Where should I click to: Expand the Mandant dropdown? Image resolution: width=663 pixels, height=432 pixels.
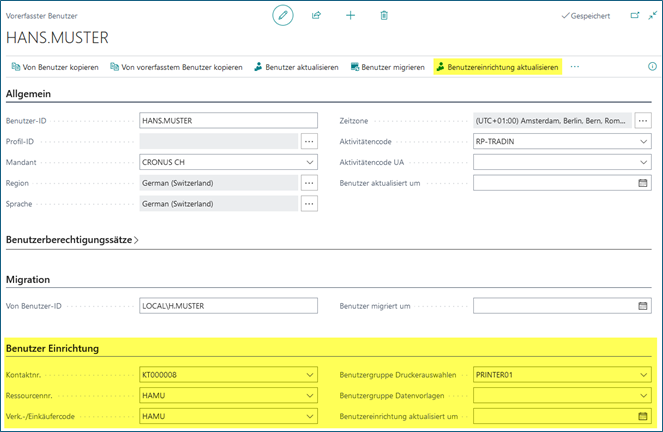309,162
